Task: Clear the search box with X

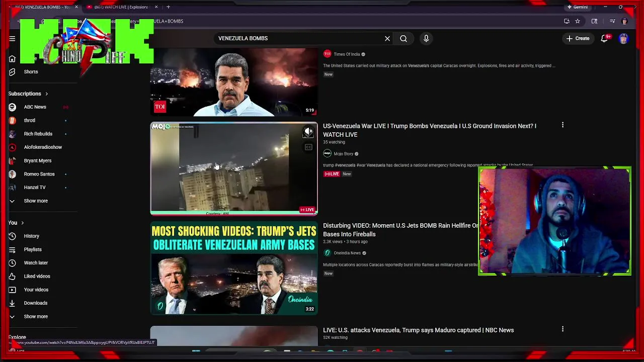Action: pyautogui.click(x=387, y=38)
